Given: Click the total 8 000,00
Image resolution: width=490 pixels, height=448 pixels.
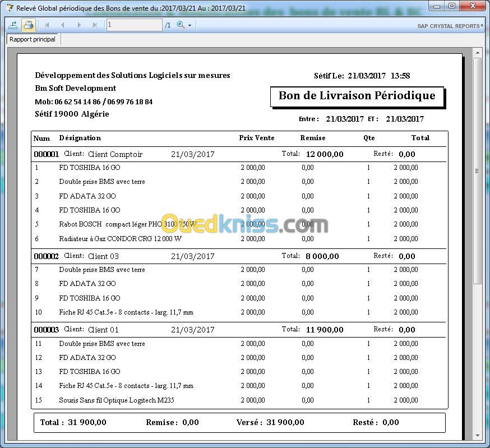Looking at the screenshot, I should [322, 256].
